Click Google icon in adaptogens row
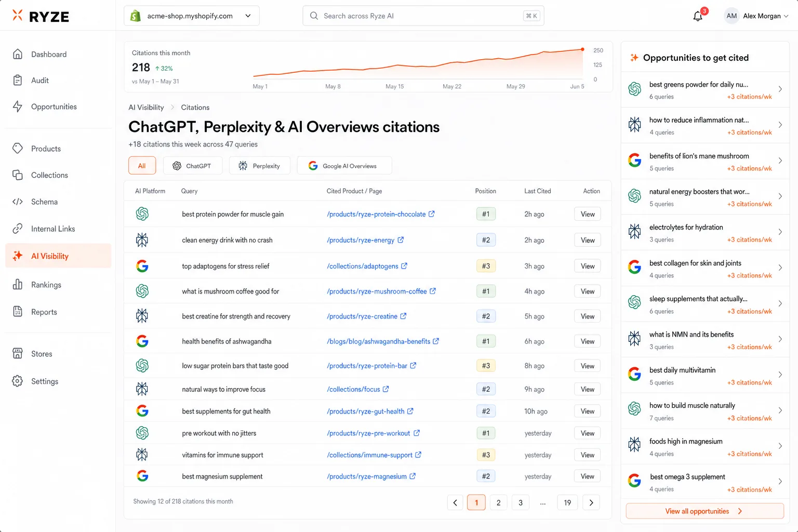The width and height of the screenshot is (798, 532). (142, 266)
